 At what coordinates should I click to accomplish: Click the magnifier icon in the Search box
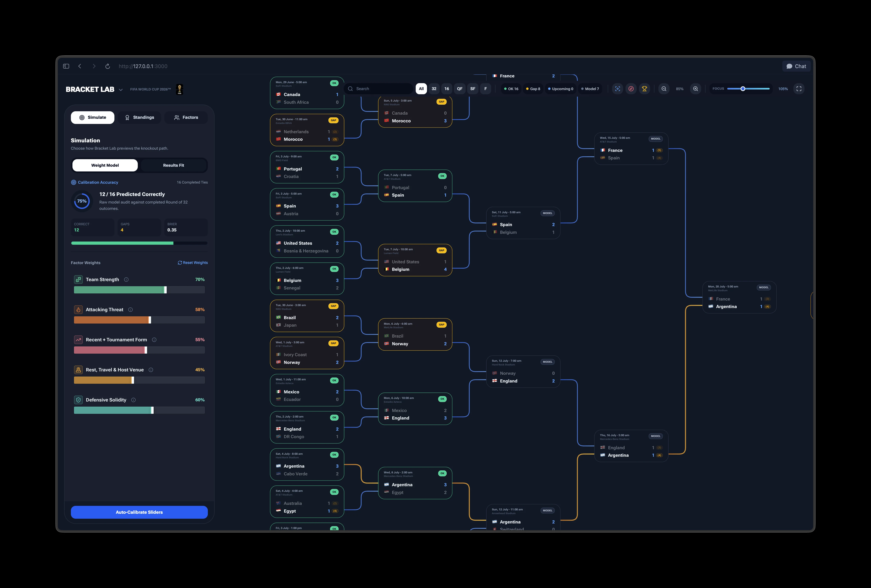(x=350, y=89)
